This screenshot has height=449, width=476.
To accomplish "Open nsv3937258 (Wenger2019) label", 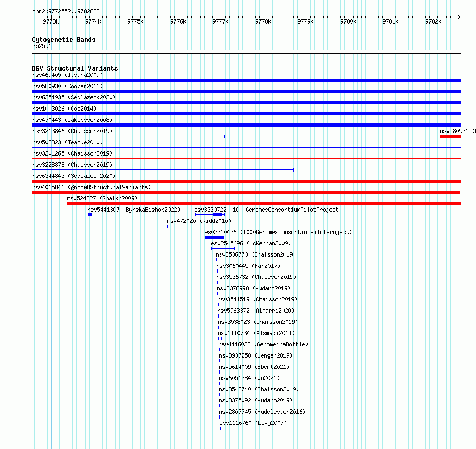I will tap(256, 355).
